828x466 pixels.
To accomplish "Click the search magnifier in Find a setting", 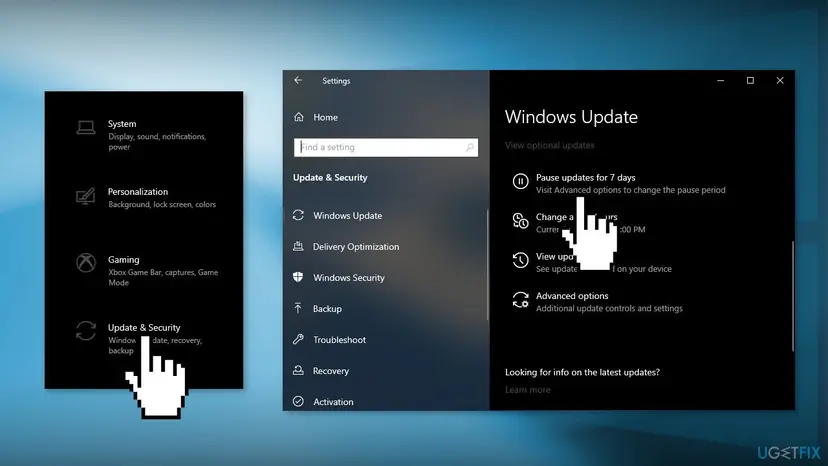I will [x=469, y=147].
